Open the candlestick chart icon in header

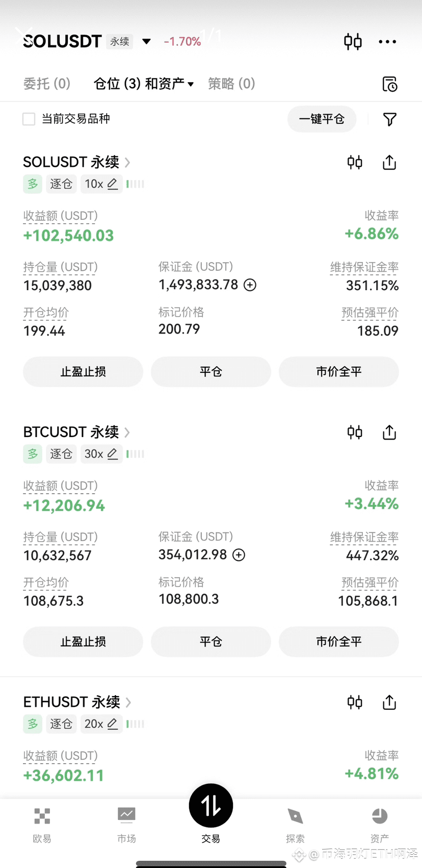(353, 41)
